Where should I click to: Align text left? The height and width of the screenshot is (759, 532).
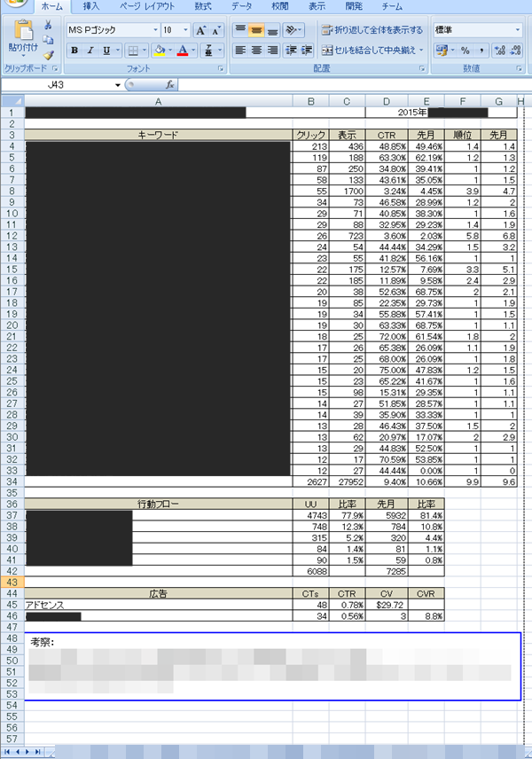tap(240, 51)
